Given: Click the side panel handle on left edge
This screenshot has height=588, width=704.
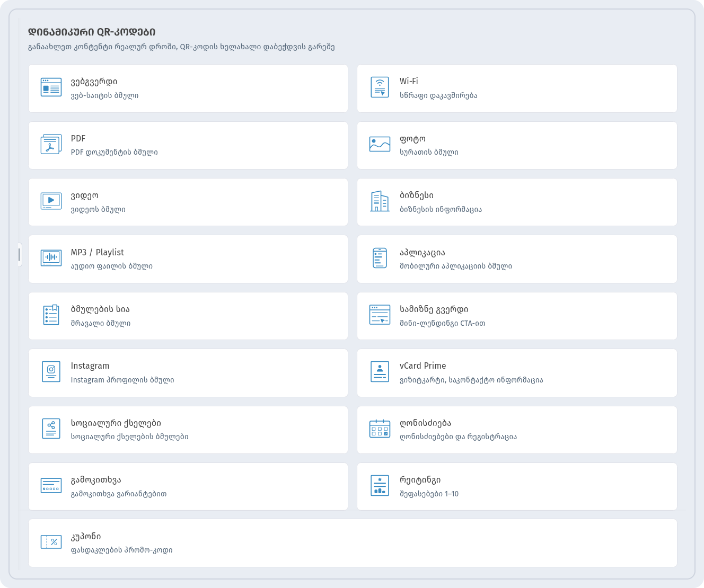Looking at the screenshot, I should [20, 255].
